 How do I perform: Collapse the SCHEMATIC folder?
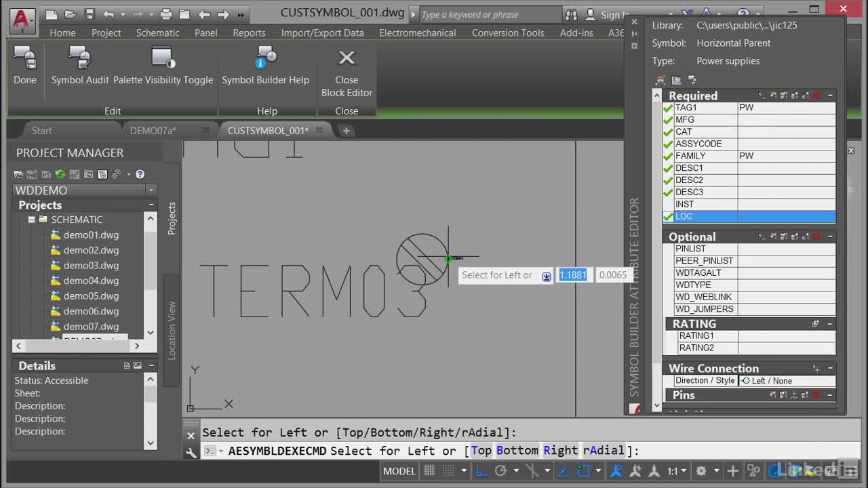click(x=31, y=220)
